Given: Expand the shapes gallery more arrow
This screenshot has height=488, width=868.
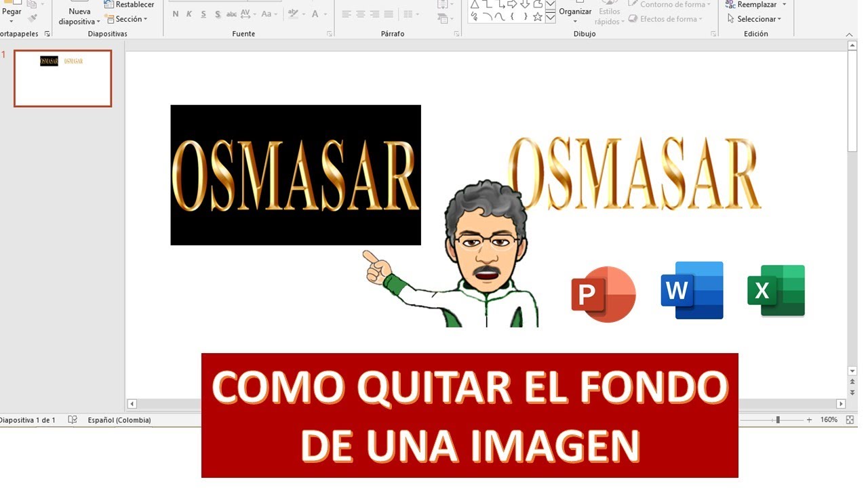Looking at the screenshot, I should [550, 18].
